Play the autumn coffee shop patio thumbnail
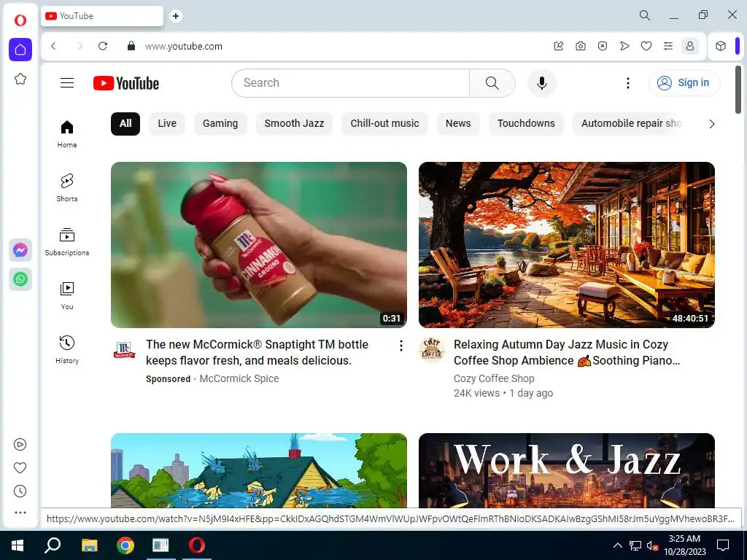 [566, 245]
